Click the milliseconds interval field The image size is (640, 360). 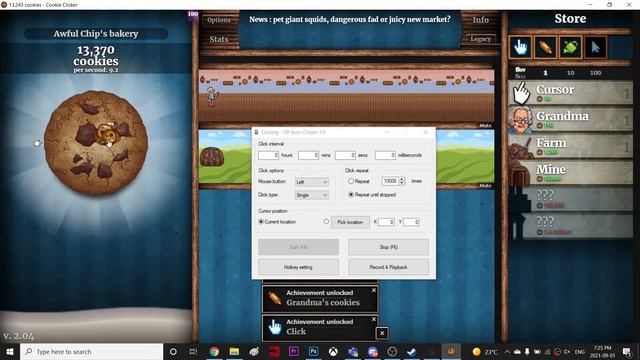click(x=385, y=155)
